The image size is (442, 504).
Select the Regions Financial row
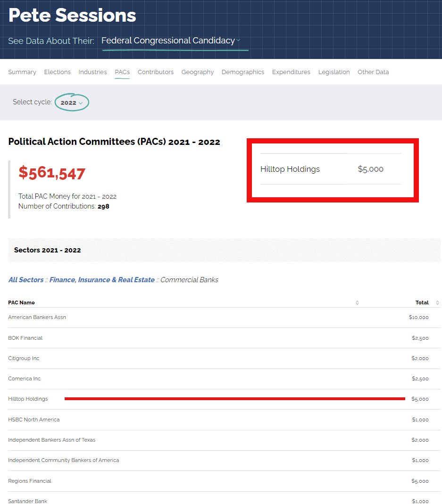224,481
